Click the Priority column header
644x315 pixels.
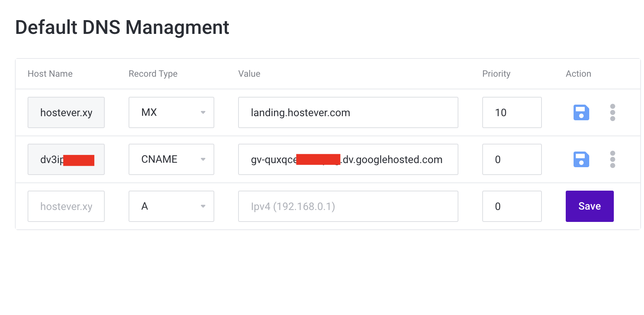click(496, 74)
